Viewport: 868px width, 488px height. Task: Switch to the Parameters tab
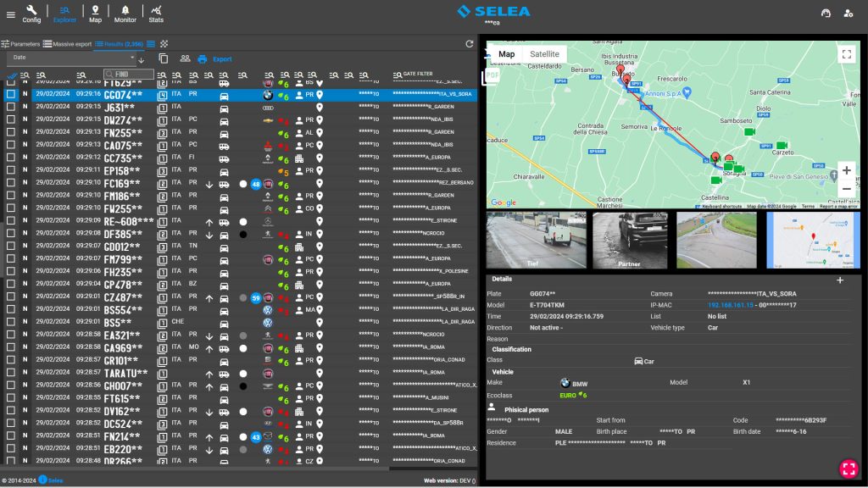pyautogui.click(x=20, y=44)
